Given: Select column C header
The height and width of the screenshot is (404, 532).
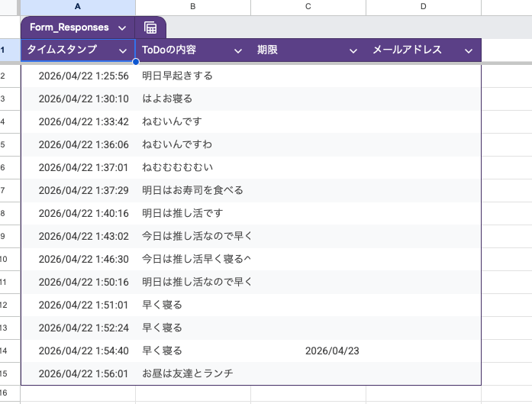Looking at the screenshot, I should (x=308, y=7).
